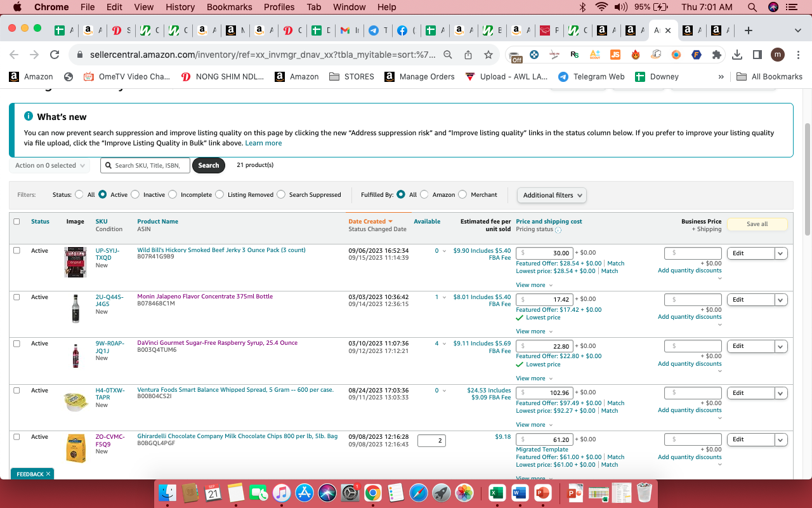Tick the select-all checkbox in table header
Screen dimensions: 812x508
[x=16, y=222]
